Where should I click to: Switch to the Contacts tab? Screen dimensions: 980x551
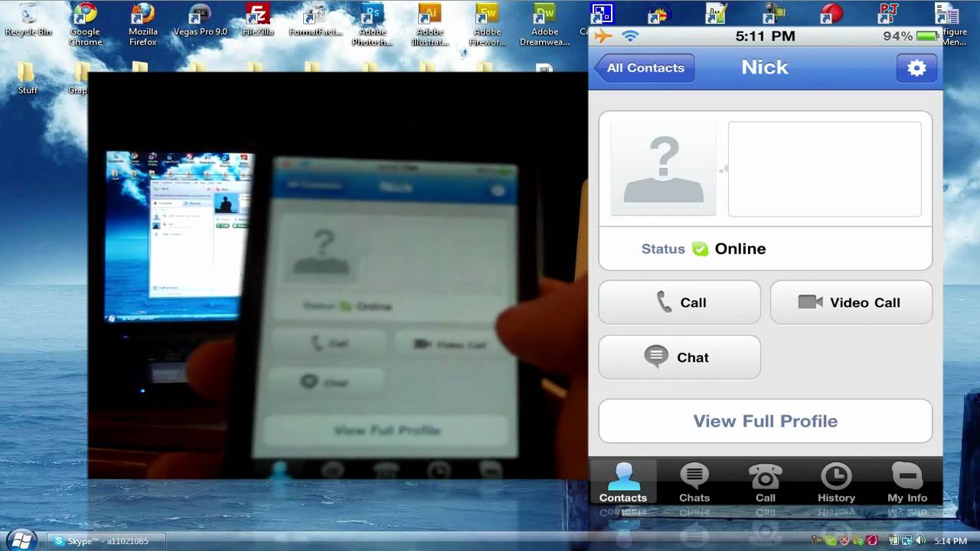[623, 482]
